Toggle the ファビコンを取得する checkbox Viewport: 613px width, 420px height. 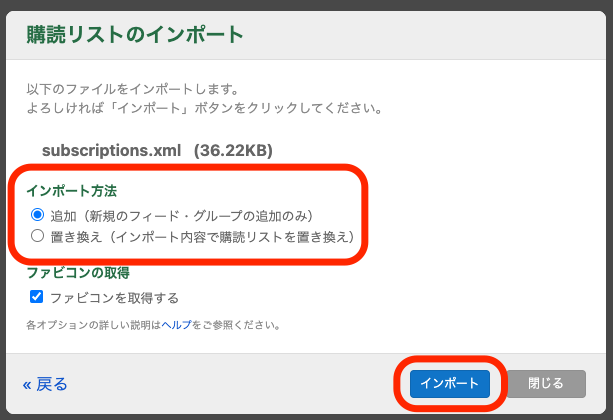[37, 297]
